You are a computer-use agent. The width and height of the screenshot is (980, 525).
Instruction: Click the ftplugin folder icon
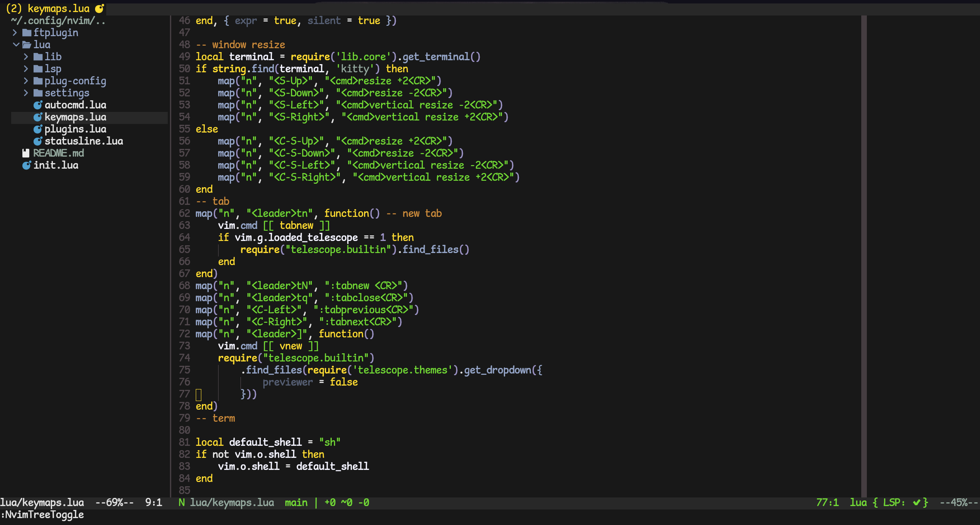click(x=27, y=33)
